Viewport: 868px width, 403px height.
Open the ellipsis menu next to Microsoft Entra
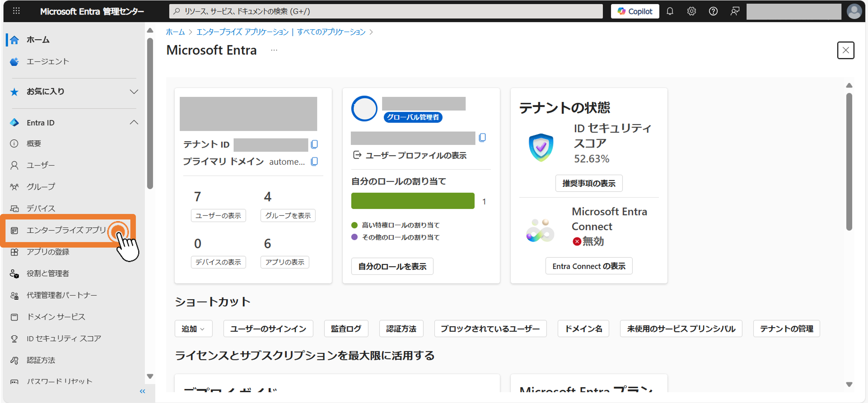(x=274, y=50)
